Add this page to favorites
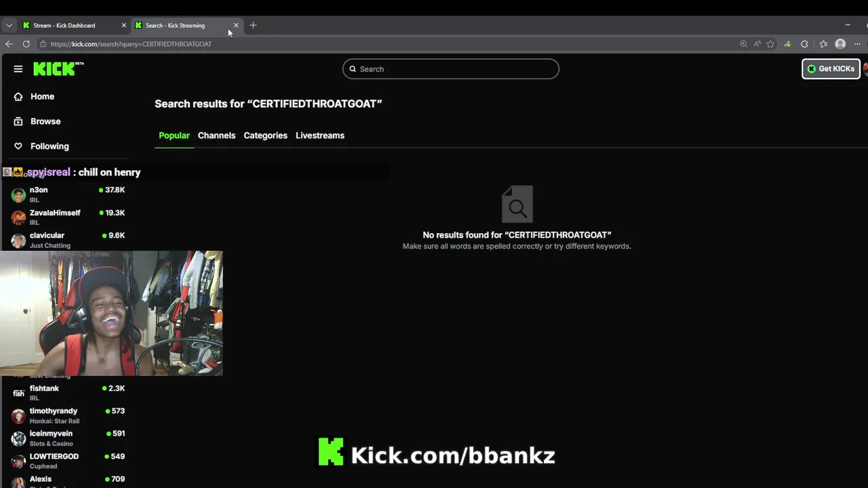The width and height of the screenshot is (868, 488). (770, 44)
